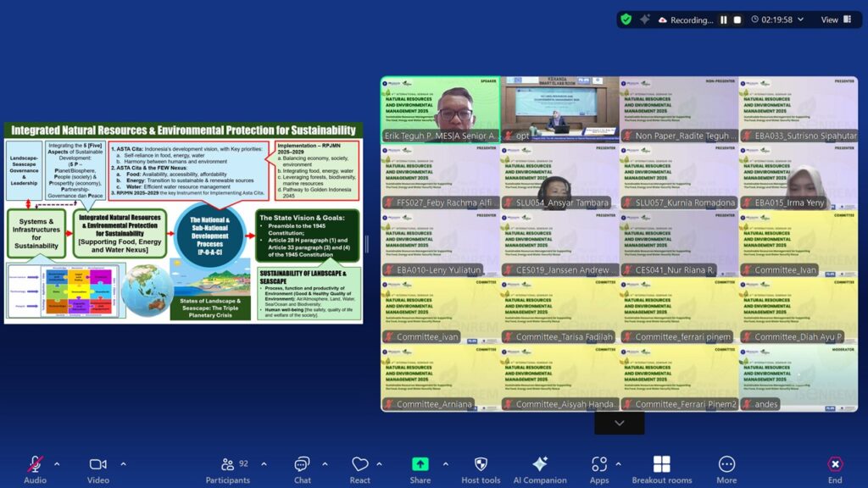Select Erik Teguh speaker video thumbnail
The image size is (868, 488).
439,109
